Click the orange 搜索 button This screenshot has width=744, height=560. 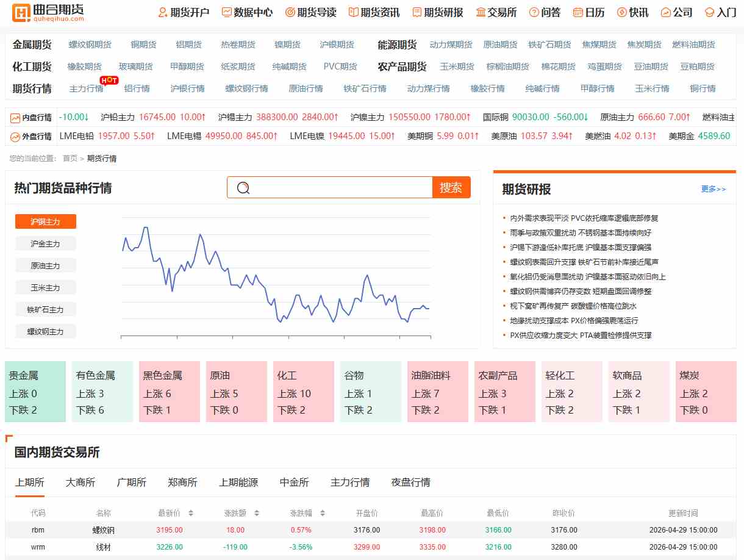[x=451, y=187]
